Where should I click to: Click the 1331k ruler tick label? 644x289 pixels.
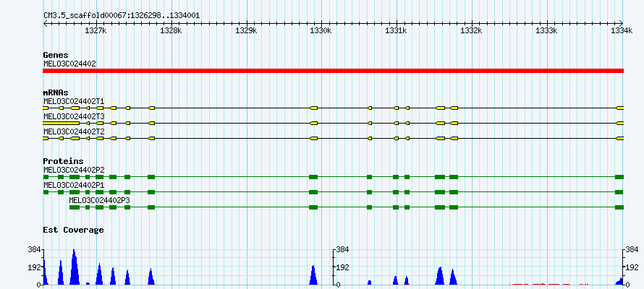397,30
